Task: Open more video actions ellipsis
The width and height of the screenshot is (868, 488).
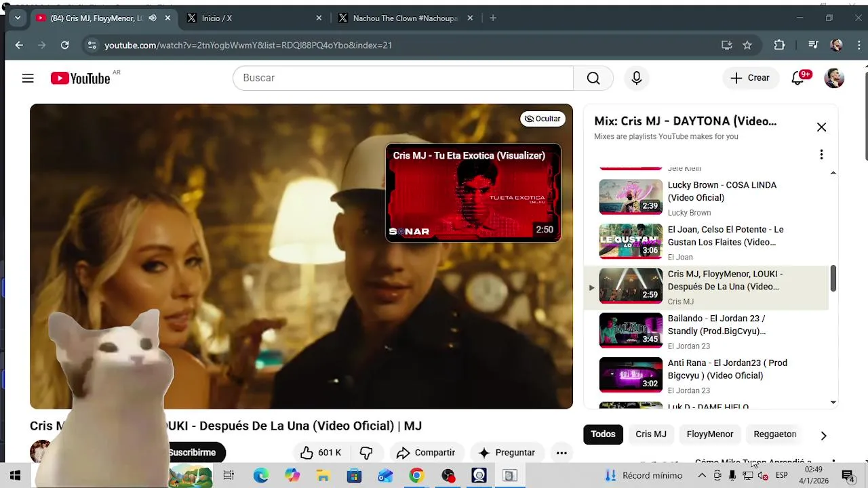Action: point(561,453)
